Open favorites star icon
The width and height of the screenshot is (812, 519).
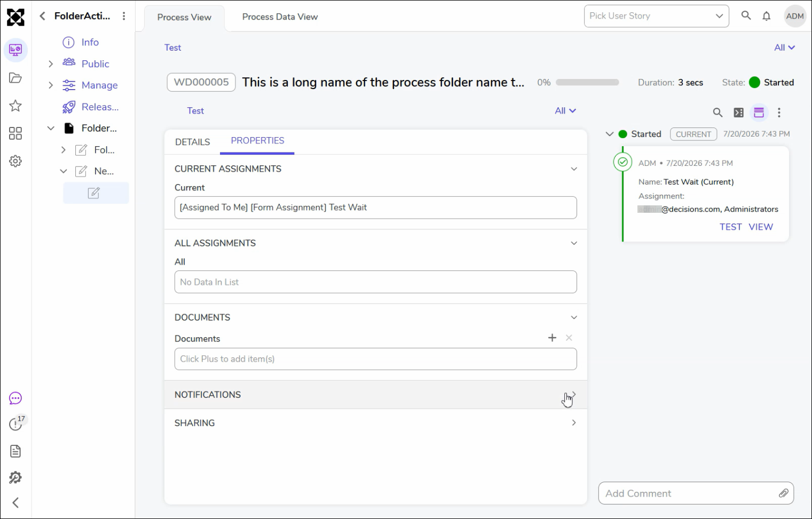click(15, 106)
